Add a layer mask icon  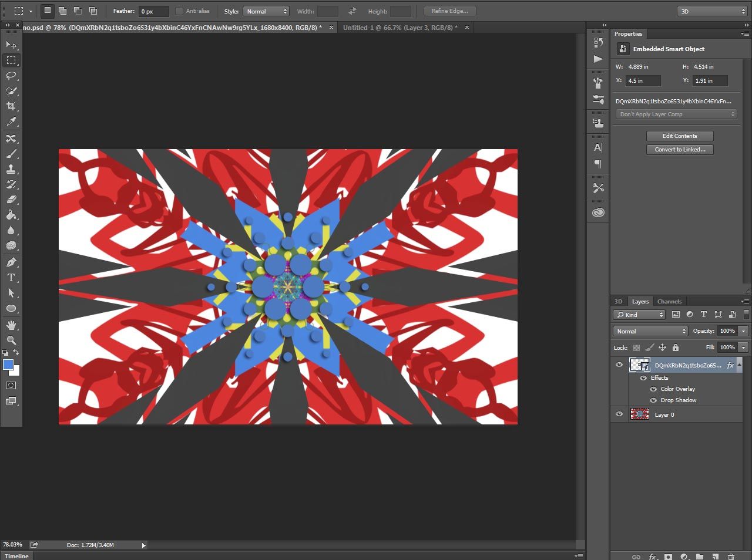[x=668, y=556]
